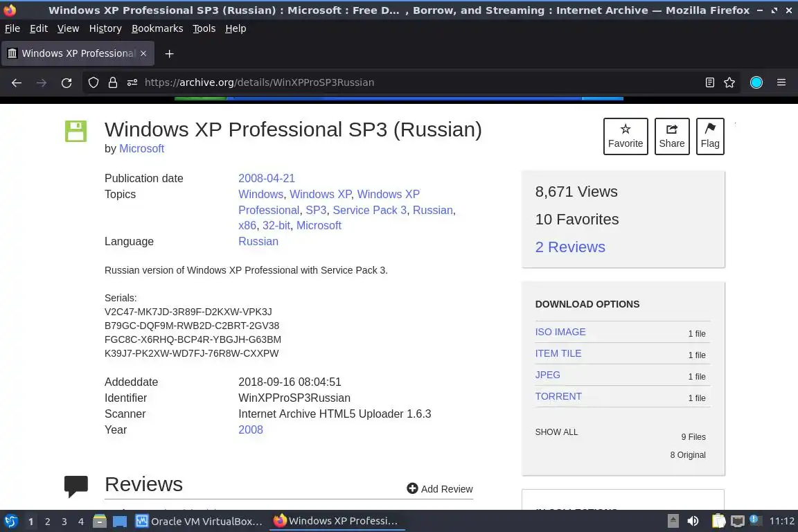Open the Tools menu
The image size is (798, 532).
pyautogui.click(x=204, y=28)
